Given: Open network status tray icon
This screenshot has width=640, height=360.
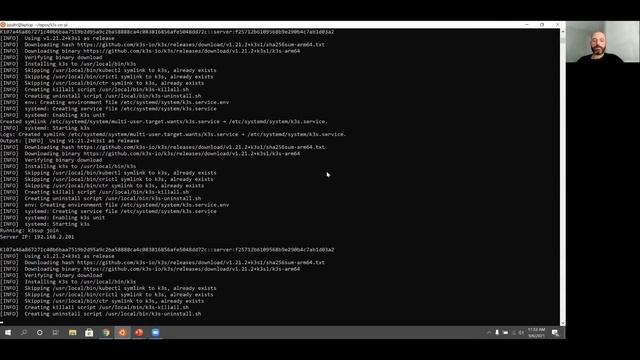Looking at the screenshot, I should [513, 333].
